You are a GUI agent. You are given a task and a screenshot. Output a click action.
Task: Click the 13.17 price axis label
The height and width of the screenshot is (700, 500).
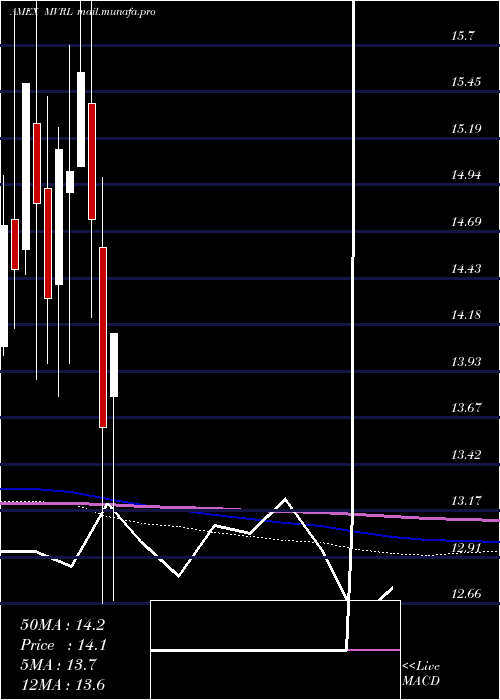pyautogui.click(x=466, y=501)
